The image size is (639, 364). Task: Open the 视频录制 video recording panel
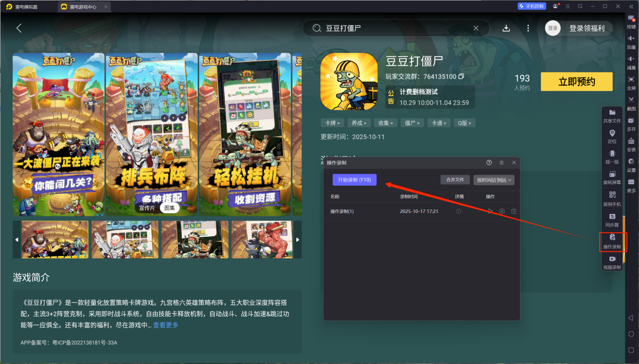click(x=612, y=263)
